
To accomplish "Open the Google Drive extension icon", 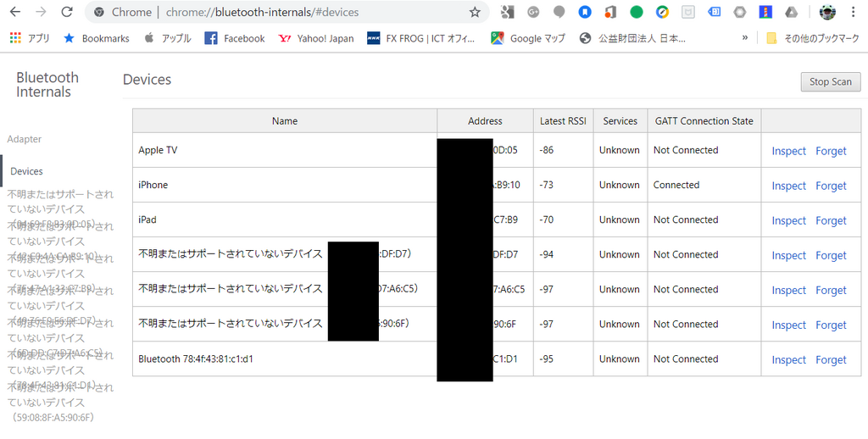I will click(791, 12).
